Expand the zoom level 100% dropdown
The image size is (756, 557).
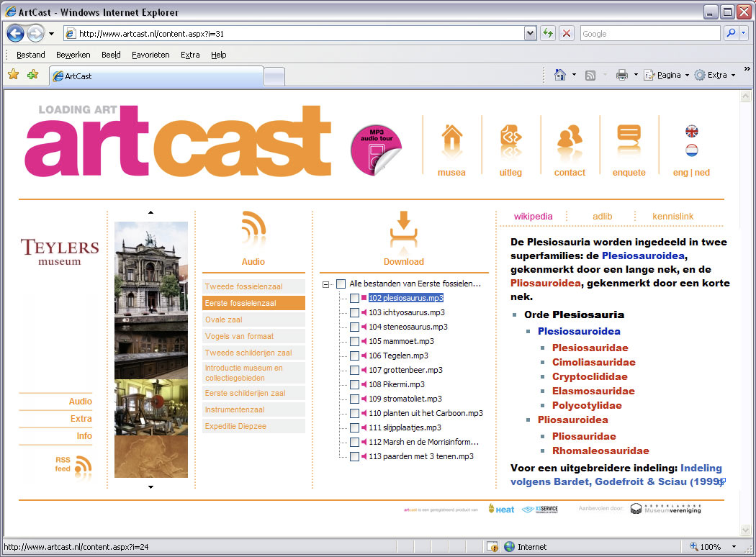[734, 547]
